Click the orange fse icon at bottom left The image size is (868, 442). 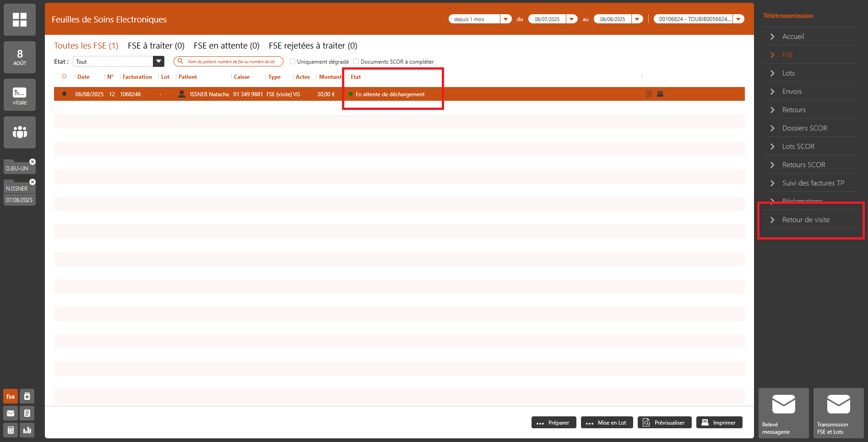11,397
